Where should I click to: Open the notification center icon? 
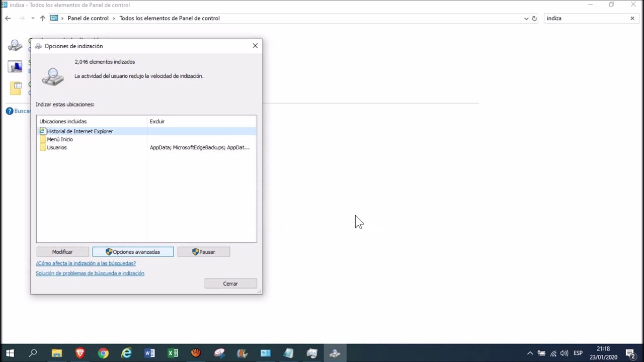(630, 353)
